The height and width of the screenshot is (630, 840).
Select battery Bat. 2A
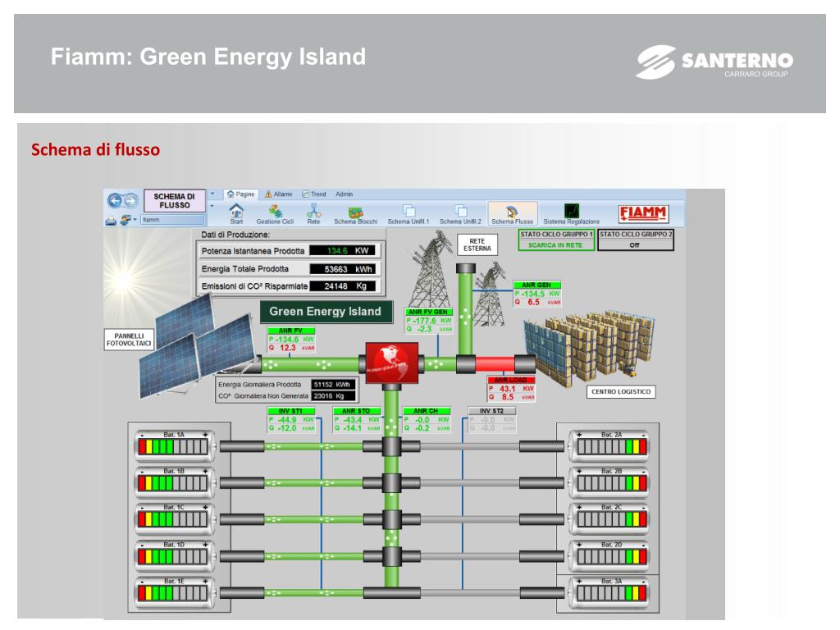(x=609, y=445)
